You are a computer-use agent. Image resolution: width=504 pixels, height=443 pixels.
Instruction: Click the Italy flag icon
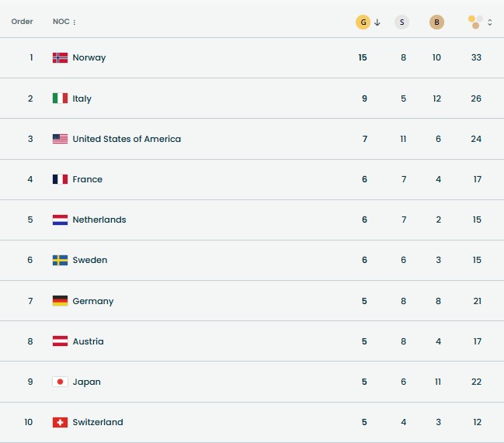(60, 99)
